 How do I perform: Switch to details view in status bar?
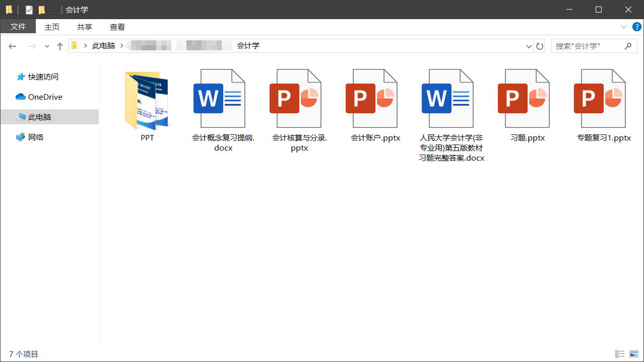(x=620, y=354)
